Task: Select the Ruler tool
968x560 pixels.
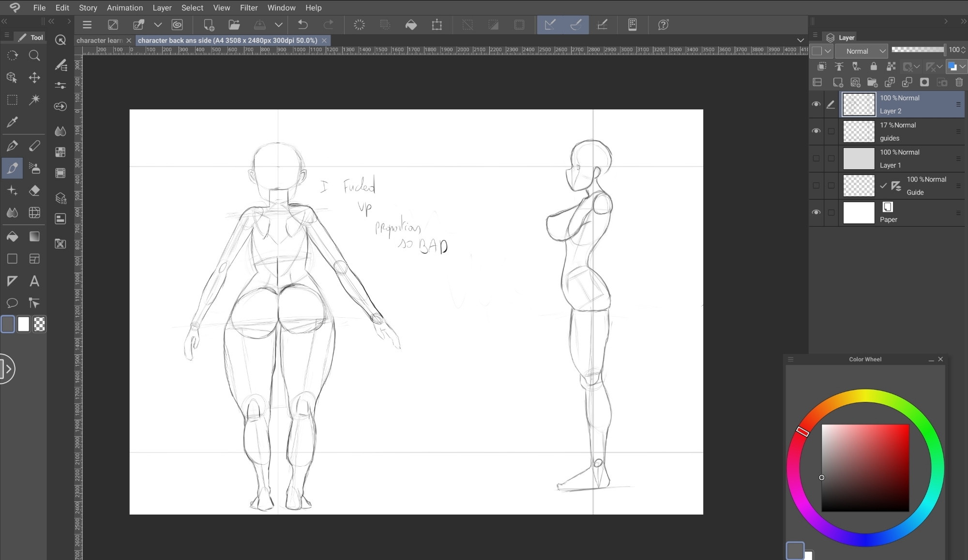Action: (x=12, y=281)
